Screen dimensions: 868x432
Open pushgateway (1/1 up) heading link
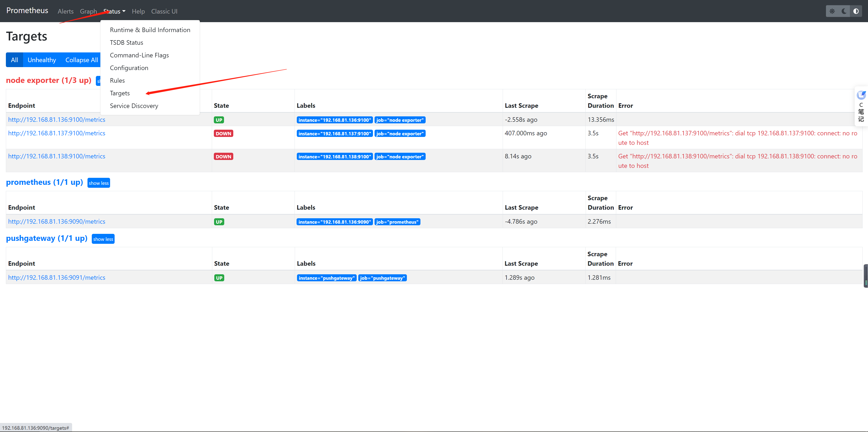[47, 238]
